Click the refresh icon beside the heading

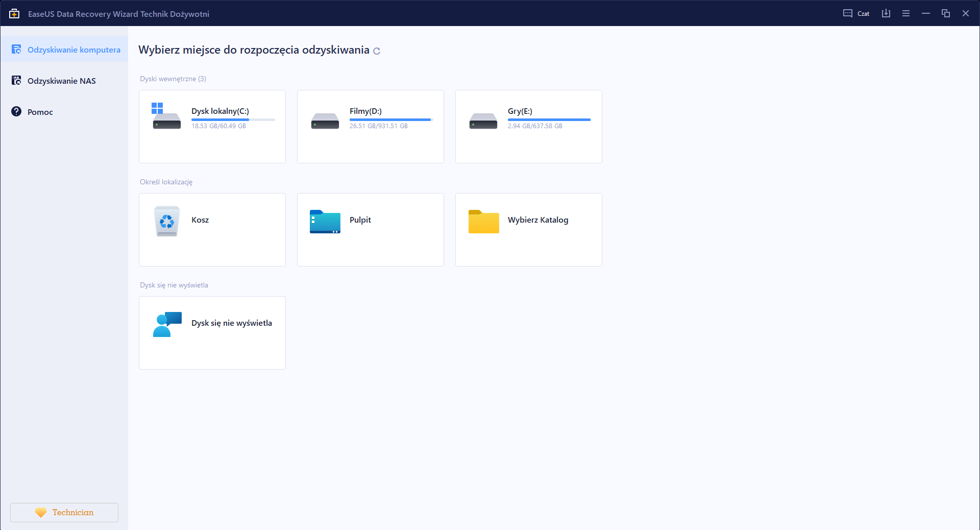pos(377,51)
